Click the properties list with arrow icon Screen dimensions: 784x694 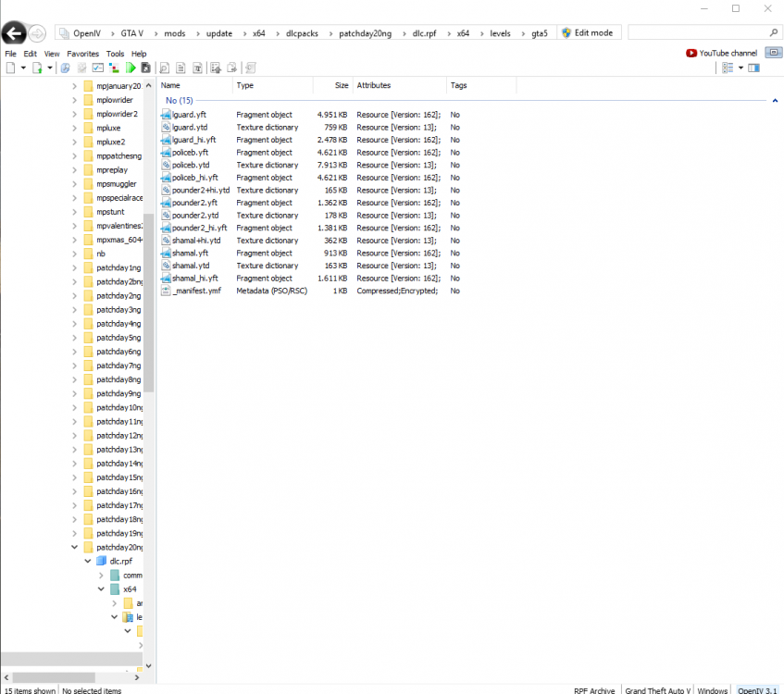[216, 68]
